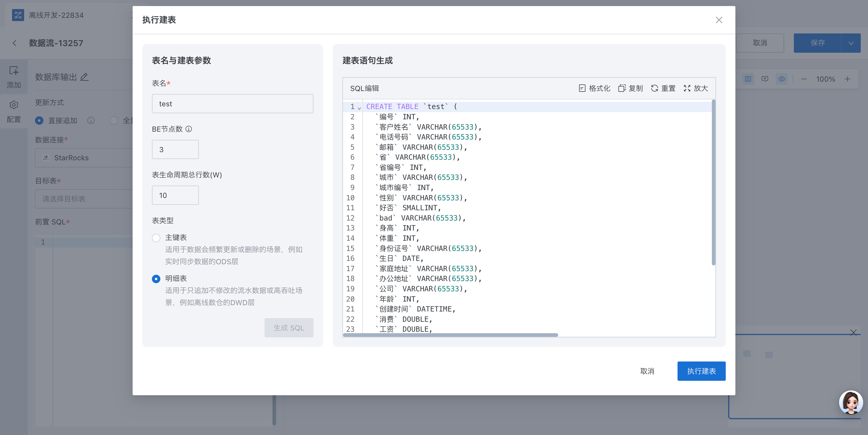The width and height of the screenshot is (868, 435).
Task: Open the StarRocks data connection dropdown
Action: (x=84, y=158)
